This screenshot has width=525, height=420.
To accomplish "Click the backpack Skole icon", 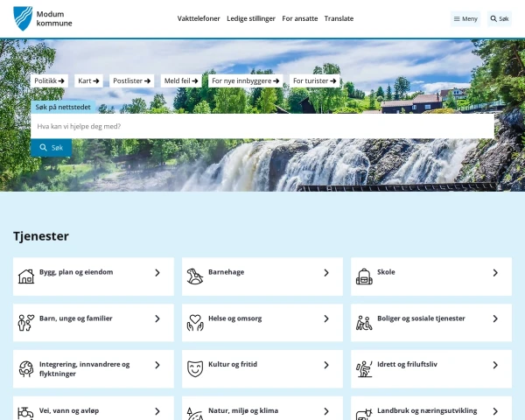I will [364, 276].
